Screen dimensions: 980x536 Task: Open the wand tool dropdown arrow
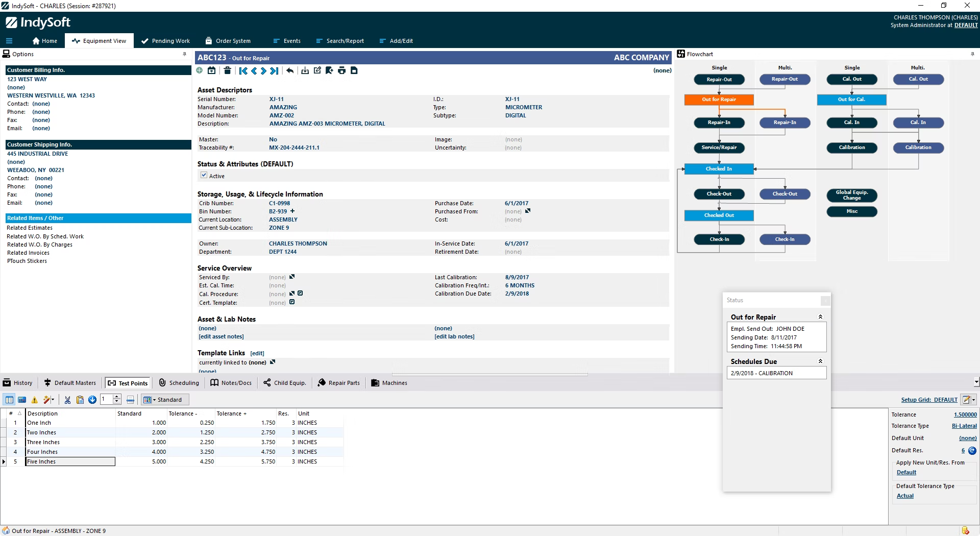[x=53, y=400]
